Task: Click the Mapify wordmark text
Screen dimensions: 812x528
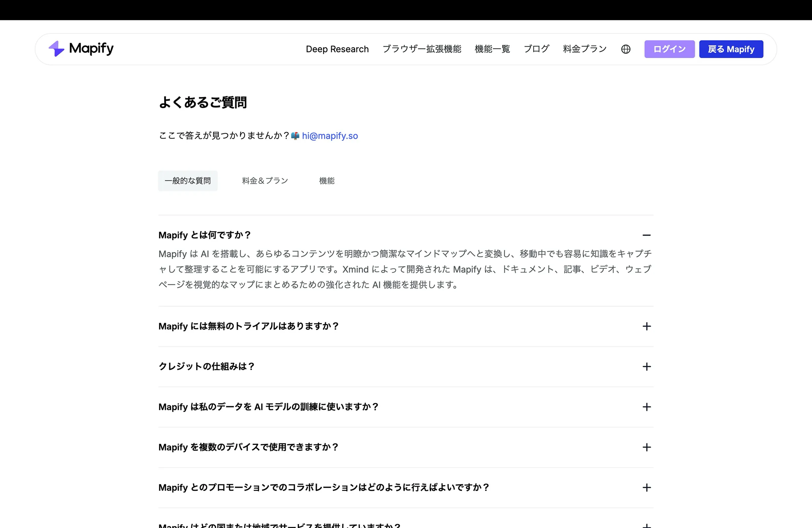Action: click(91, 49)
